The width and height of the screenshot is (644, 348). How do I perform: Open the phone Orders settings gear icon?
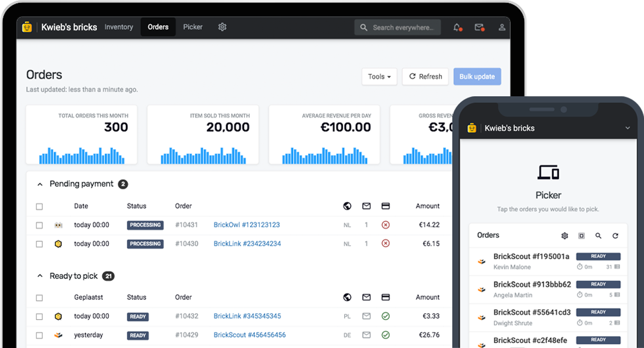coord(565,236)
